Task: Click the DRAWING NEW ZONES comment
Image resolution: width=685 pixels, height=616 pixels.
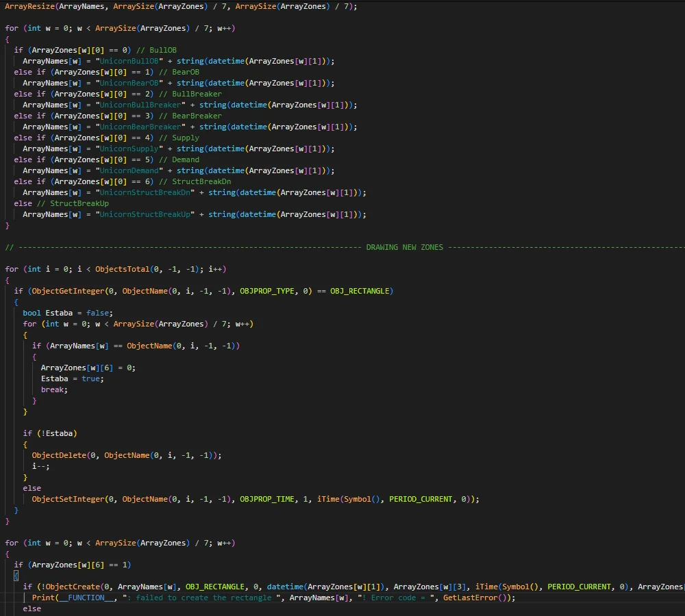Action: 404,247
